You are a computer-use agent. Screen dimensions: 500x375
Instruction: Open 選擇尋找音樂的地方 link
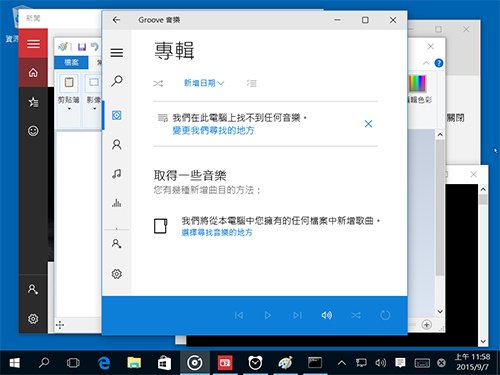point(217,232)
